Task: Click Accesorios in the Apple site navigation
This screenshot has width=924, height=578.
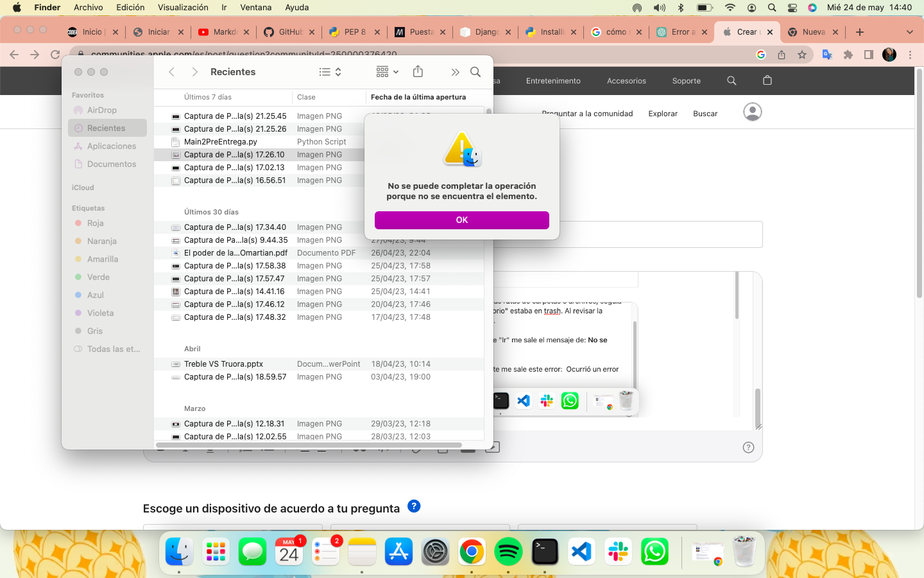Action: (626, 81)
